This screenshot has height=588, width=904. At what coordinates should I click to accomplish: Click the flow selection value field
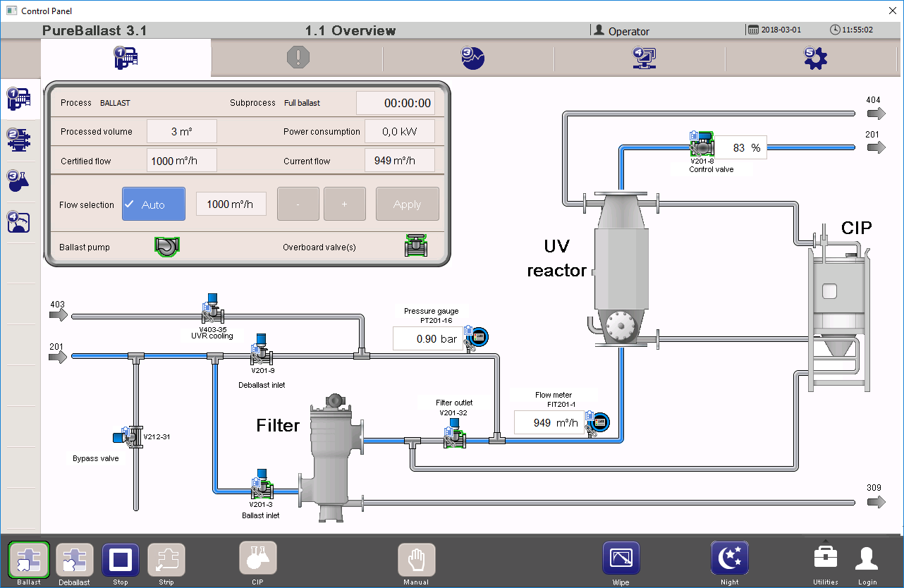(231, 204)
